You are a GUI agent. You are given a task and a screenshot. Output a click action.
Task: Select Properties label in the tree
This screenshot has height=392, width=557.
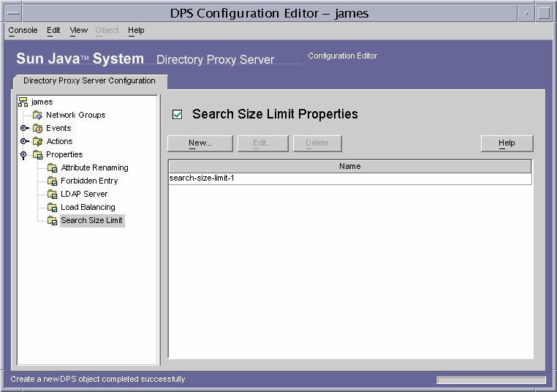click(64, 154)
